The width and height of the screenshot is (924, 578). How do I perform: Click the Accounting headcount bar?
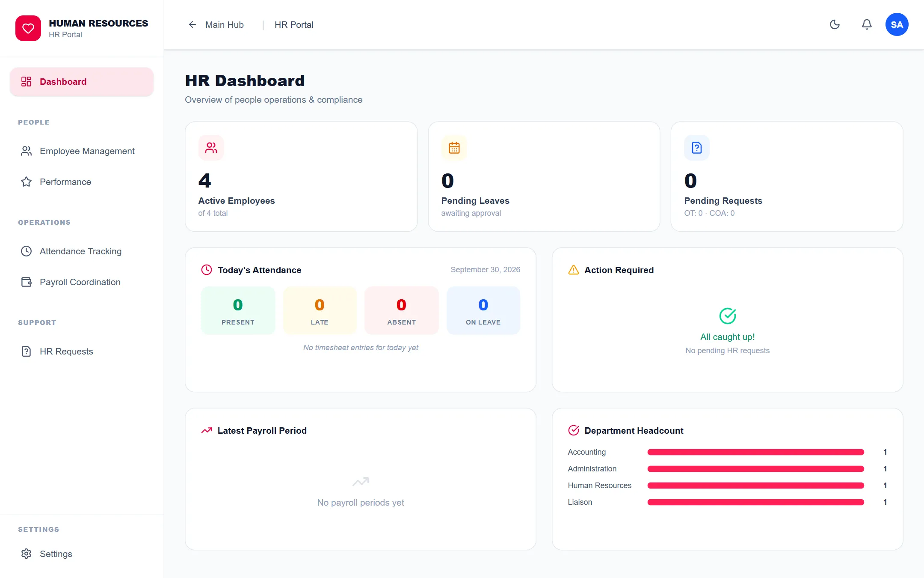click(755, 452)
